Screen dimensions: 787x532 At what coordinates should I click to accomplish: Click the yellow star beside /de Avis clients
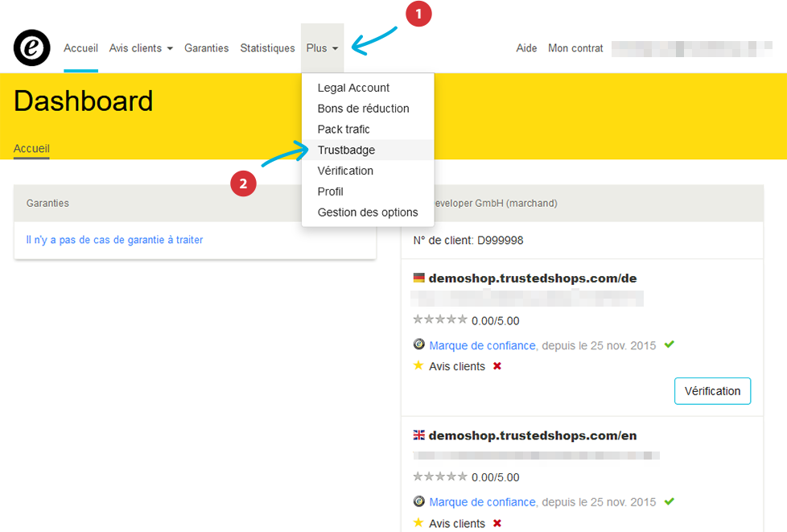tap(418, 365)
